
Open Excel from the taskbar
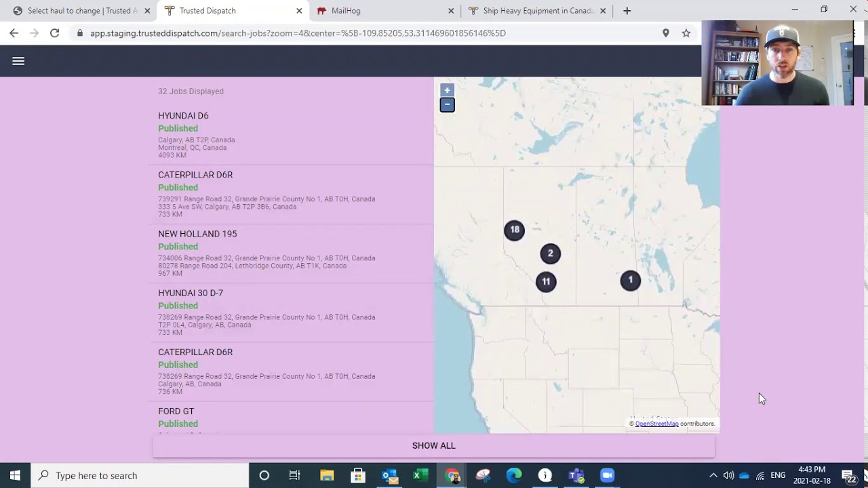click(420, 476)
